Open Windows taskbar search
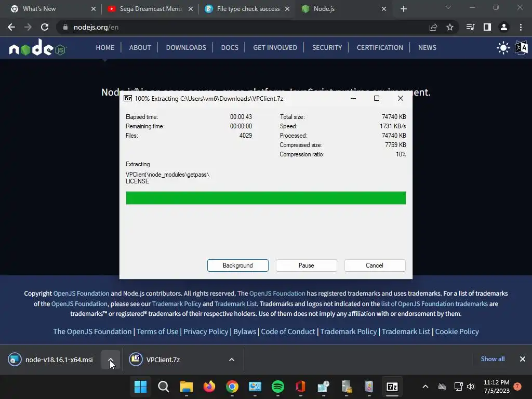 (164, 387)
